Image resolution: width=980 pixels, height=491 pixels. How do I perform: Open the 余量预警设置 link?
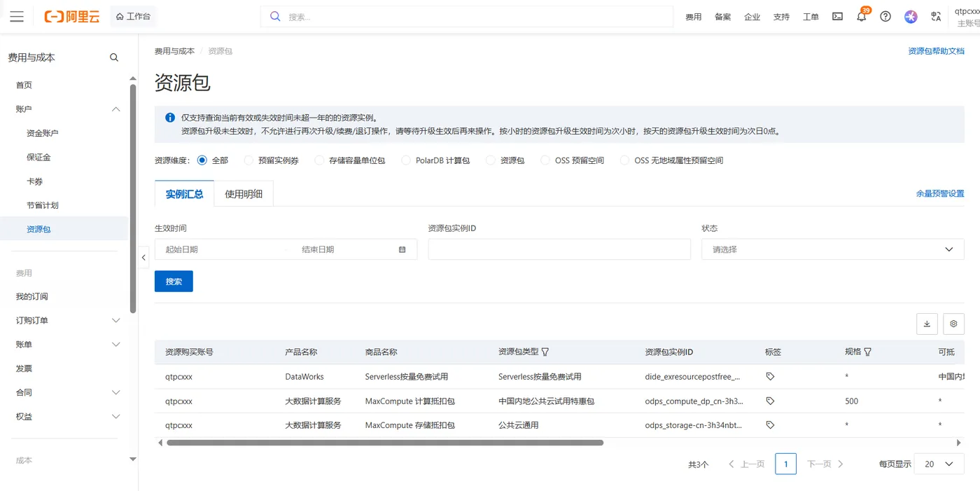tap(940, 193)
